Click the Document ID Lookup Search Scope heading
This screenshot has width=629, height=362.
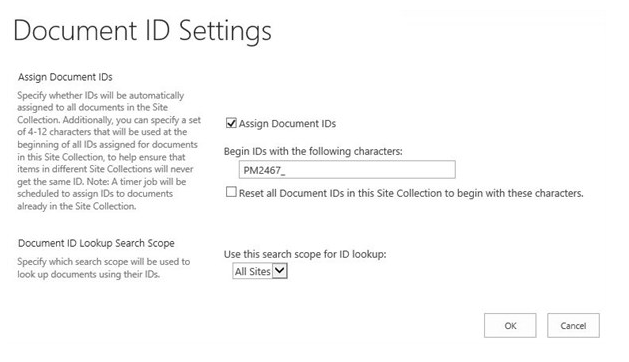96,243
